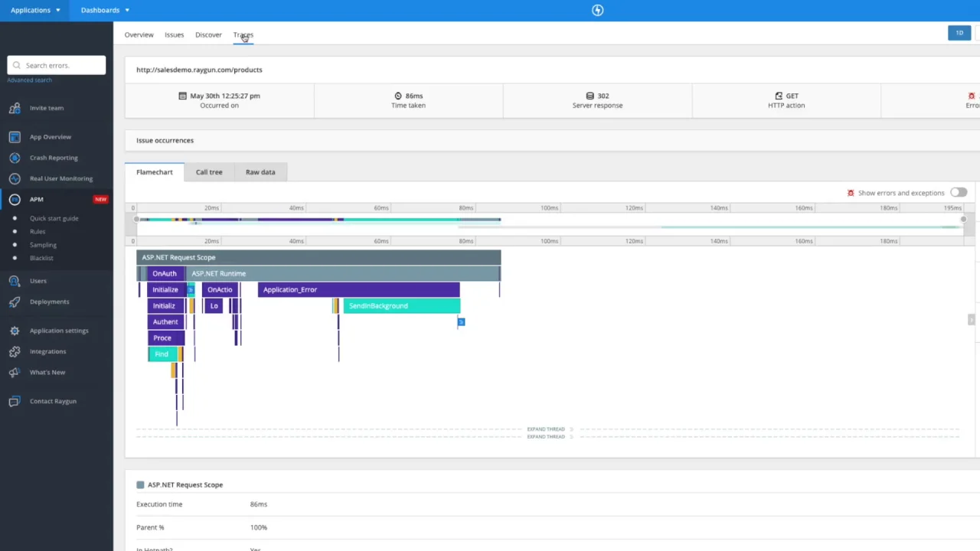Click the search magnifier icon
The height and width of the screenshot is (551, 980).
[17, 65]
